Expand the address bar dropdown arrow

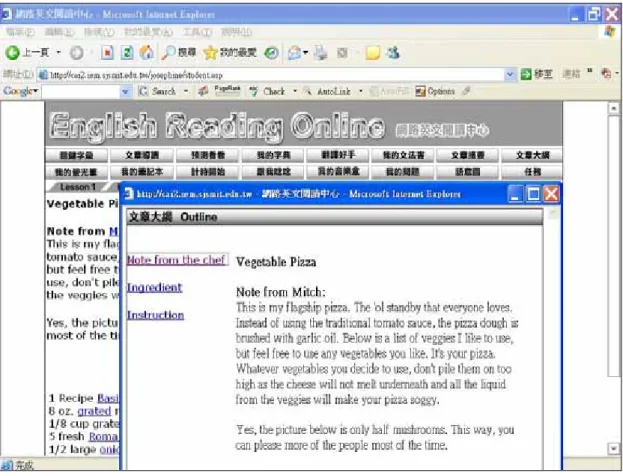[x=510, y=75]
